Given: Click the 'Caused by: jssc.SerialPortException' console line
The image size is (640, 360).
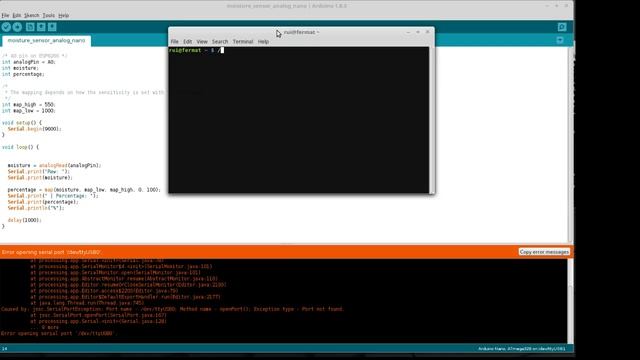Looking at the screenshot, I should (172, 309).
